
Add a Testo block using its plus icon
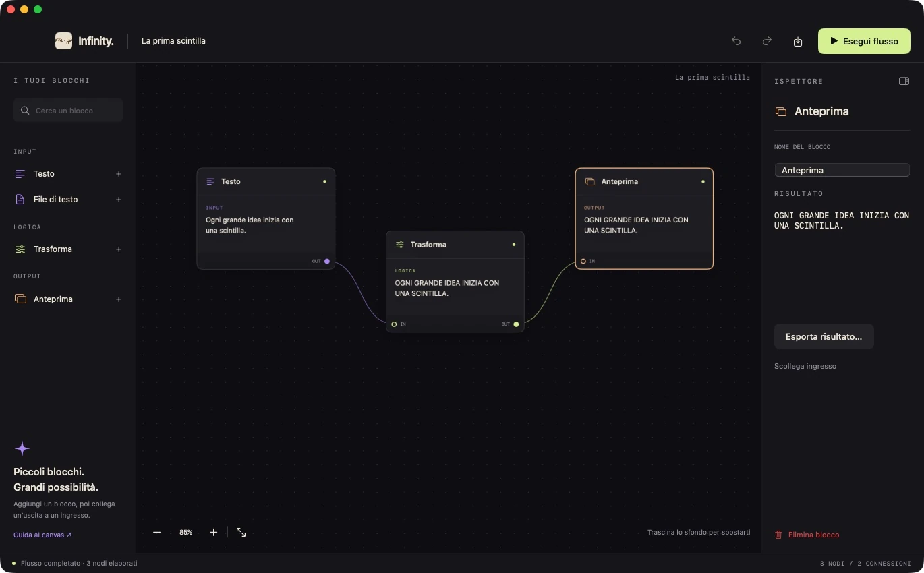tap(119, 174)
